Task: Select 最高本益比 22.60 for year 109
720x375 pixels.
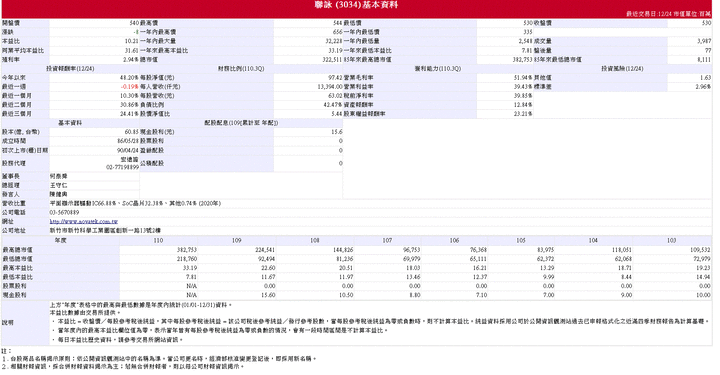Action: click(268, 268)
